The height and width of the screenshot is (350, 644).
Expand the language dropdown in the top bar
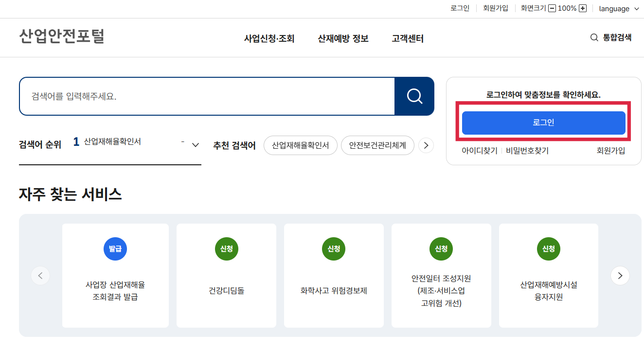(619, 8)
